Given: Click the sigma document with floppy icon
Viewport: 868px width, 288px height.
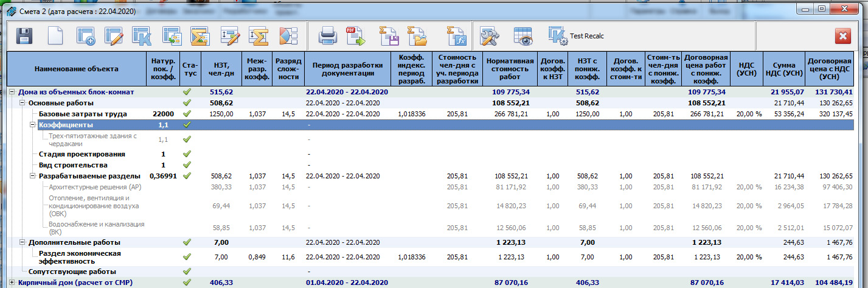Looking at the screenshot, I should pyautogui.click(x=389, y=37).
